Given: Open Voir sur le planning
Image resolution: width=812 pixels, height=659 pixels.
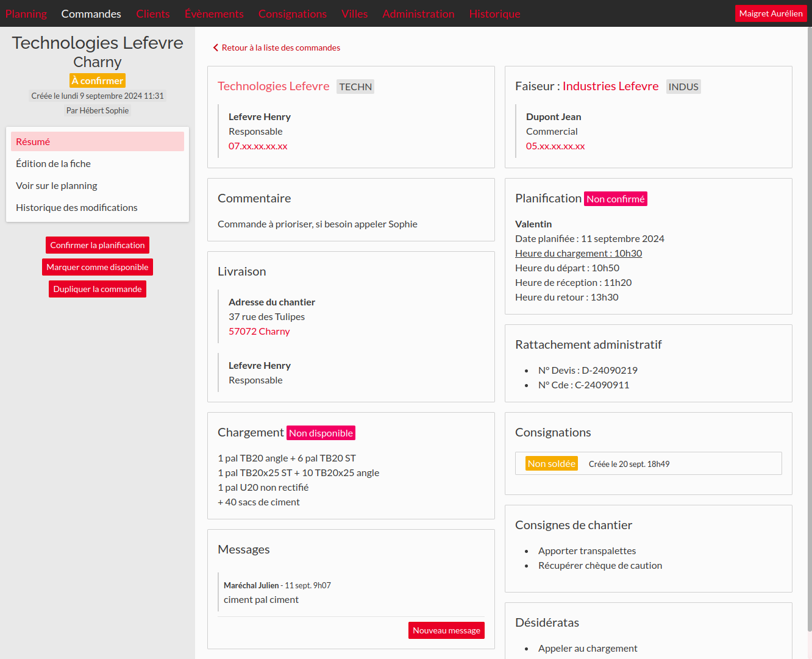Looking at the screenshot, I should (57, 185).
